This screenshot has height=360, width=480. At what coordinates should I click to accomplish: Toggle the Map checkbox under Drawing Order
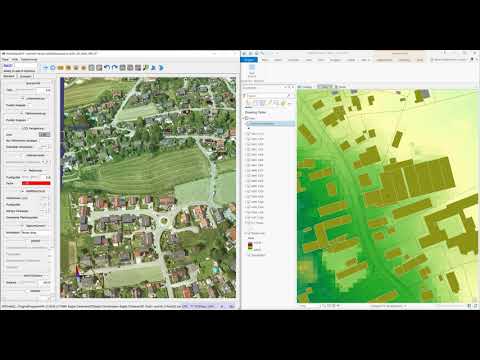tap(247, 118)
